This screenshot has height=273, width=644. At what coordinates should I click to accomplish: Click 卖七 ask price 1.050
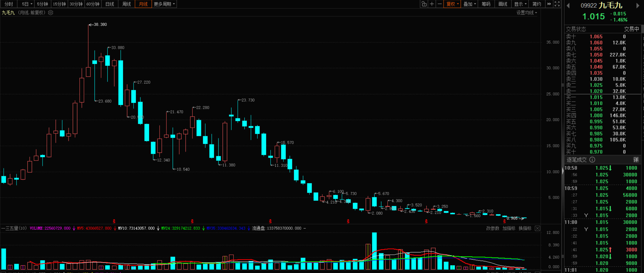pyautogui.click(x=596, y=55)
